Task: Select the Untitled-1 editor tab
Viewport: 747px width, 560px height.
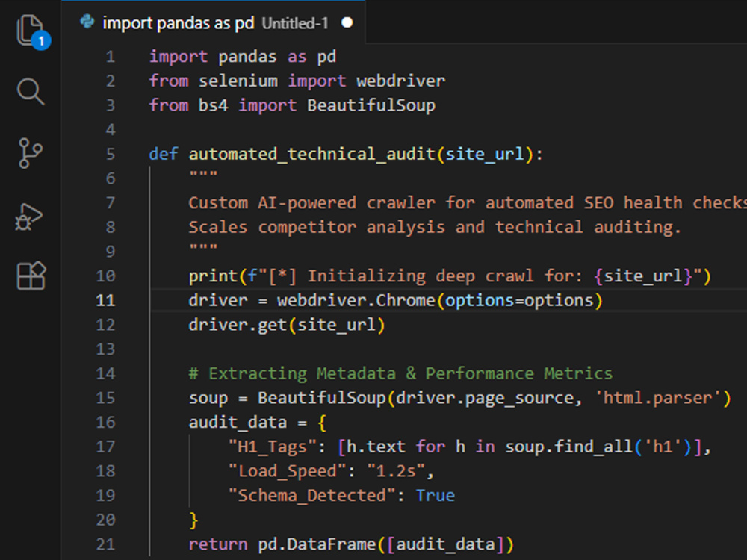Action: [214, 23]
